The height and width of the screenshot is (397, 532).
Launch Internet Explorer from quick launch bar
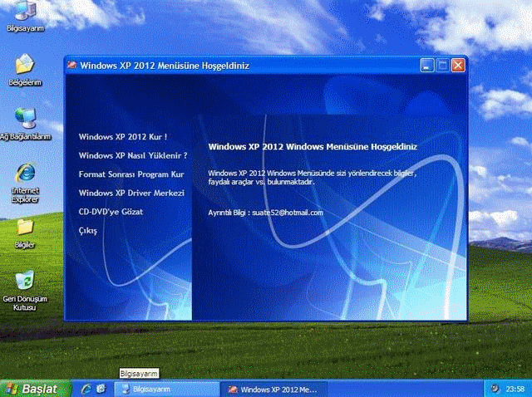[x=86, y=389]
